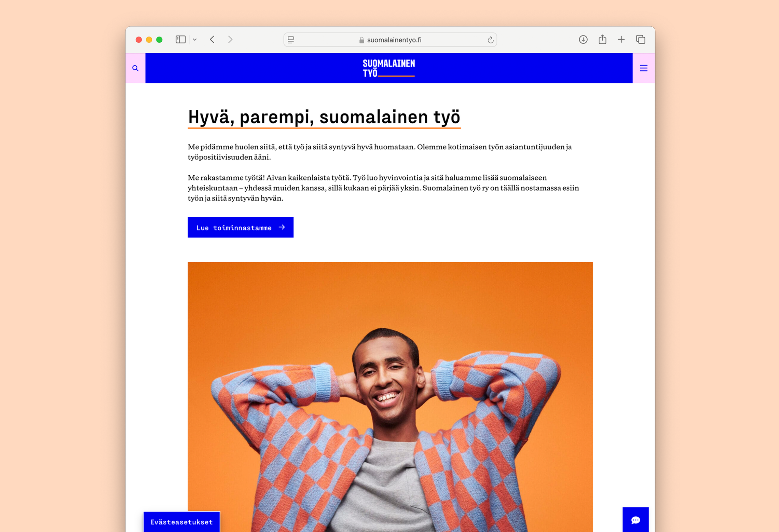The height and width of the screenshot is (532, 779).
Task: Click the Lue toiminnastamme button
Action: (241, 227)
